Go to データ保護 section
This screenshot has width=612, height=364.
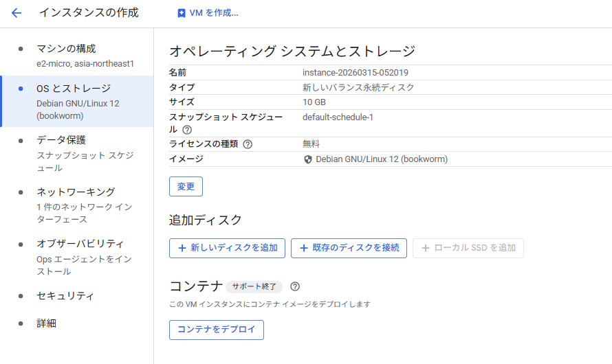point(61,140)
